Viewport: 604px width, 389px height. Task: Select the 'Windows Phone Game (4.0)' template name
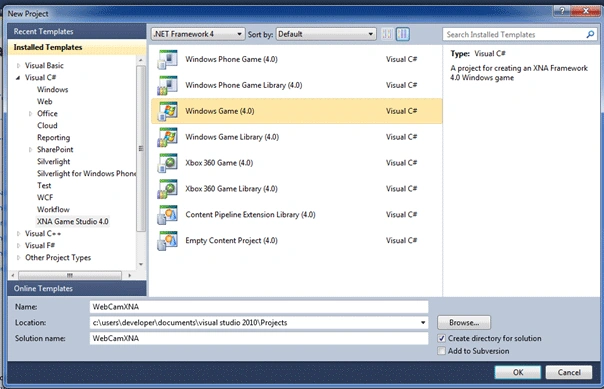[x=231, y=59]
